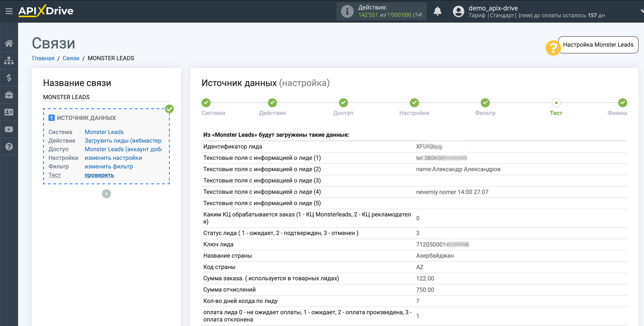Click the Тест label in source block
The width and height of the screenshot is (644, 326).
click(x=55, y=175)
